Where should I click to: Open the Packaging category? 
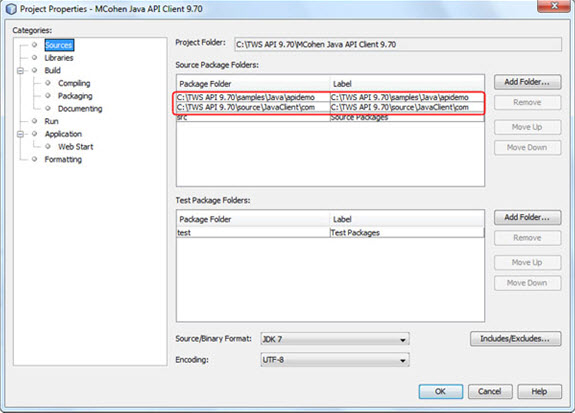(75, 96)
